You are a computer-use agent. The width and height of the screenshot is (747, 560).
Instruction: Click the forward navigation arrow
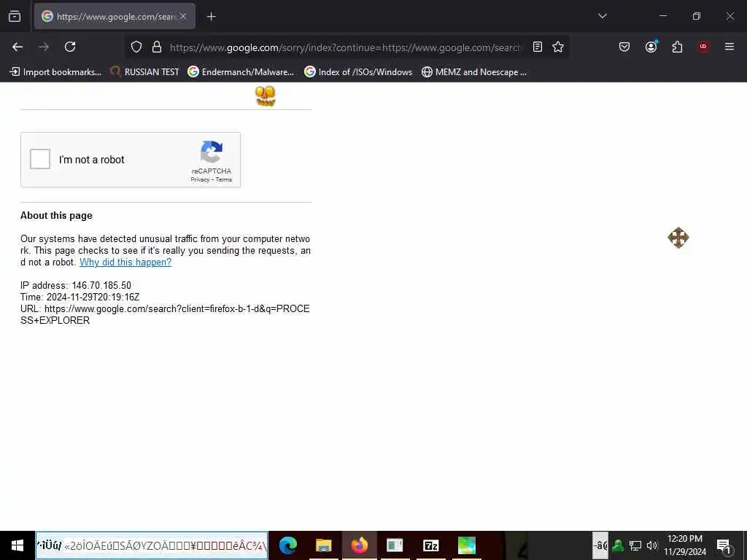click(44, 47)
